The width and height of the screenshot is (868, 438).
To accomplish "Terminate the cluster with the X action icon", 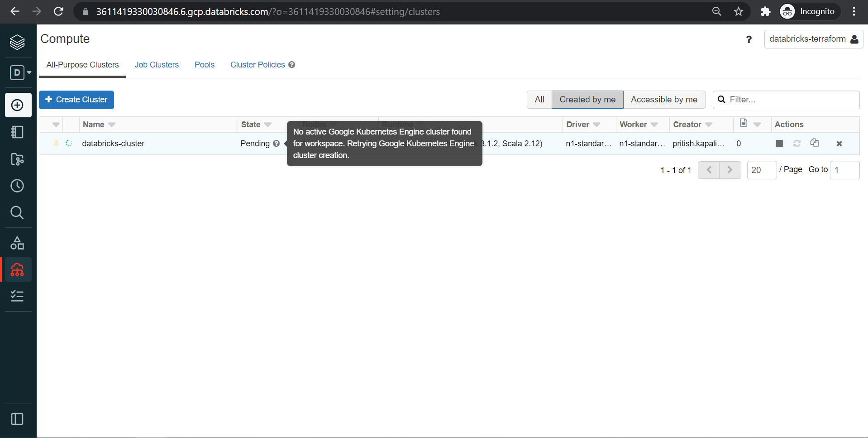I will [x=839, y=143].
